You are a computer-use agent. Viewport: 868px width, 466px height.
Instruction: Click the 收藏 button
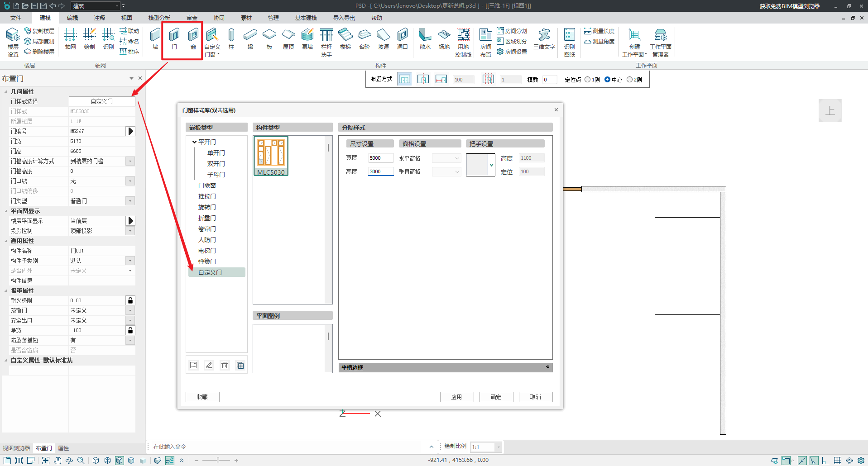point(202,397)
